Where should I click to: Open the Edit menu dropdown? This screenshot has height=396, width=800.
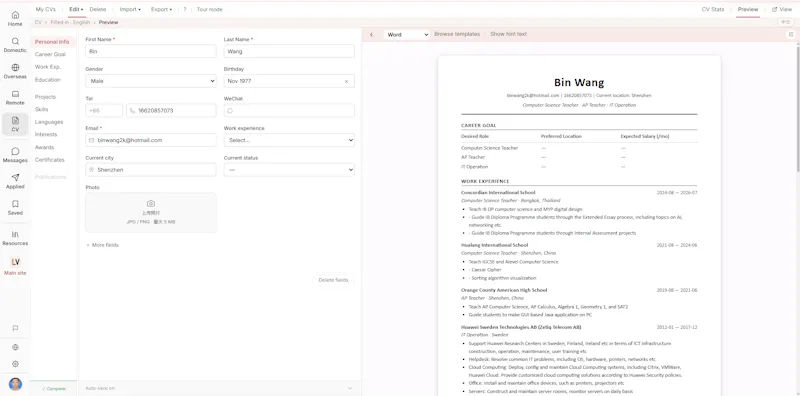76,9
